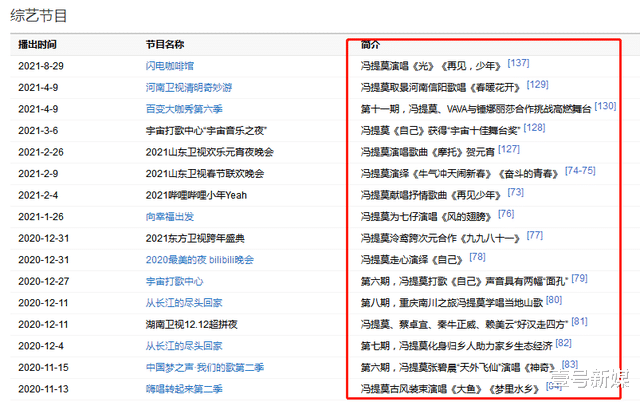The height and width of the screenshot is (402, 640).
Task: Select the date 2021-2-9
Action: tap(38, 174)
